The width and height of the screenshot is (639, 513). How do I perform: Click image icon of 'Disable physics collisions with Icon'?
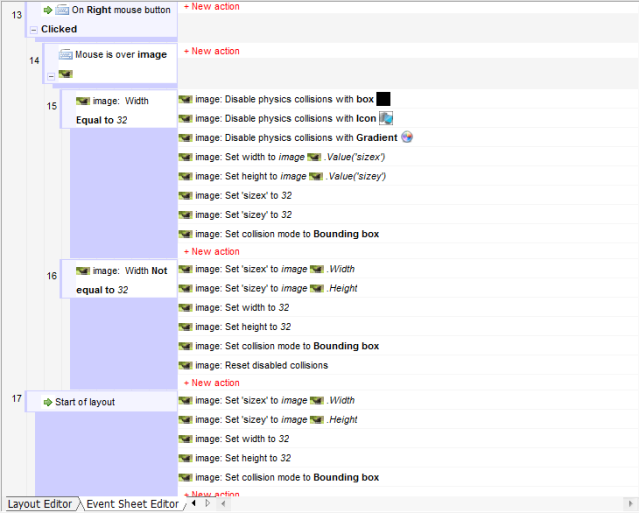point(185,119)
